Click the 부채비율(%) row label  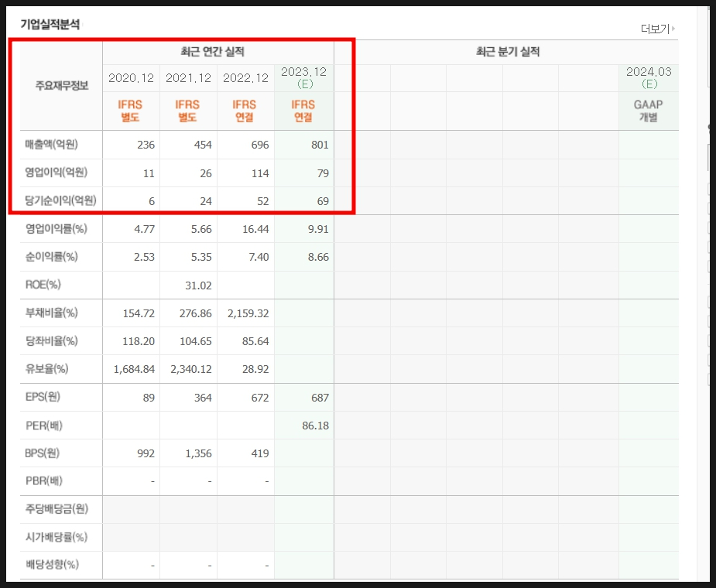coord(52,313)
